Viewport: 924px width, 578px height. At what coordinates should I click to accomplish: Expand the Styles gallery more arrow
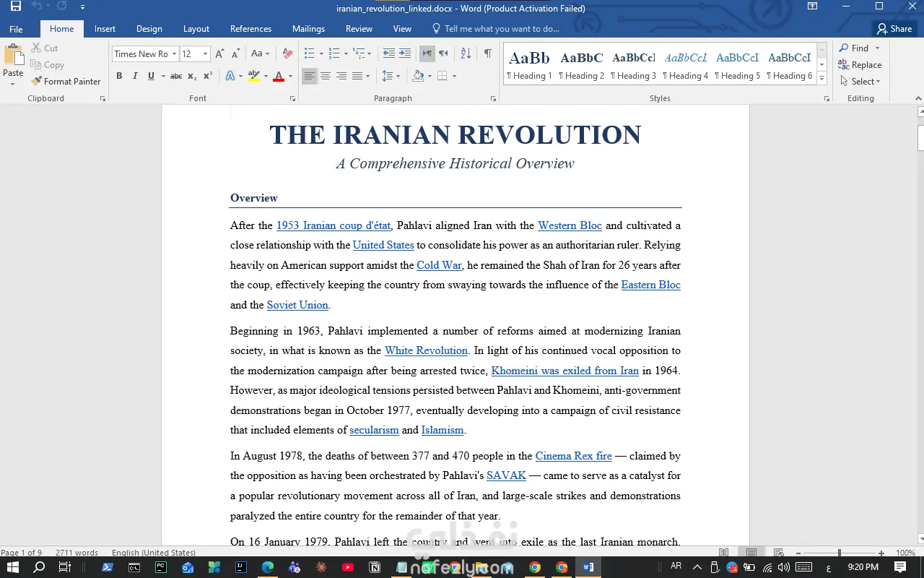pyautogui.click(x=821, y=79)
